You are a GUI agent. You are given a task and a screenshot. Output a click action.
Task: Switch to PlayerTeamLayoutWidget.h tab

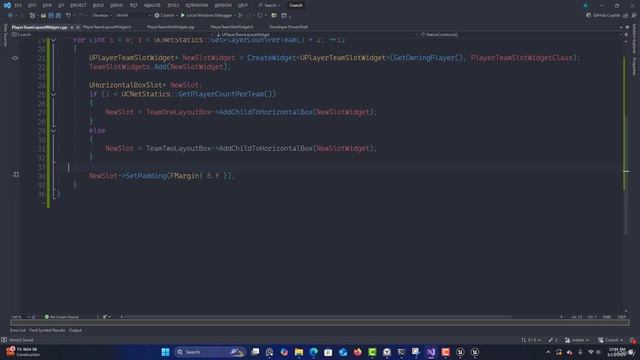tap(107, 27)
